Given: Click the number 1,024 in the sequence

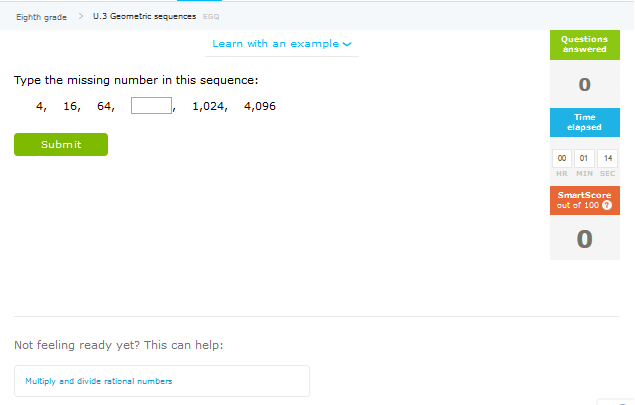Looking at the screenshot, I should 209,106.
